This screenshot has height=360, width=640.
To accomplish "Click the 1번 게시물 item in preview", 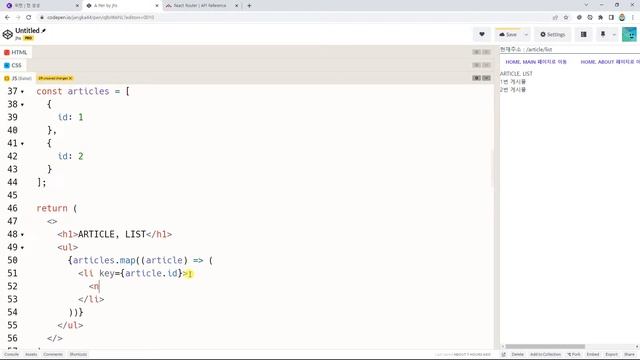I will (513, 82).
